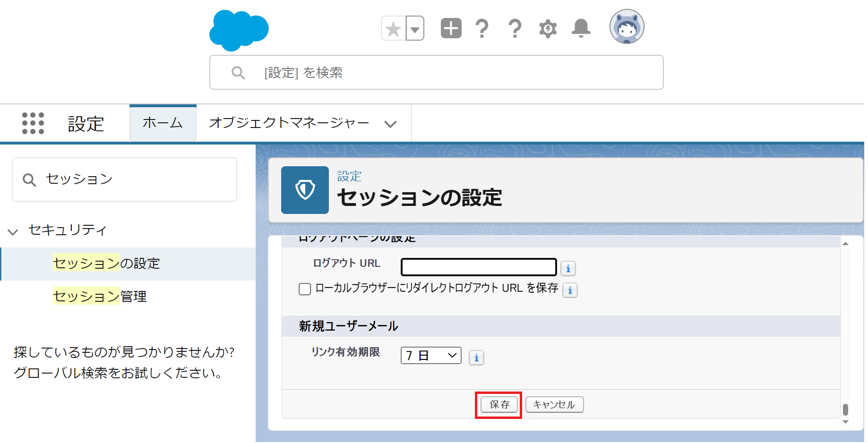
Task: Open the notifications bell
Action: coord(581,28)
